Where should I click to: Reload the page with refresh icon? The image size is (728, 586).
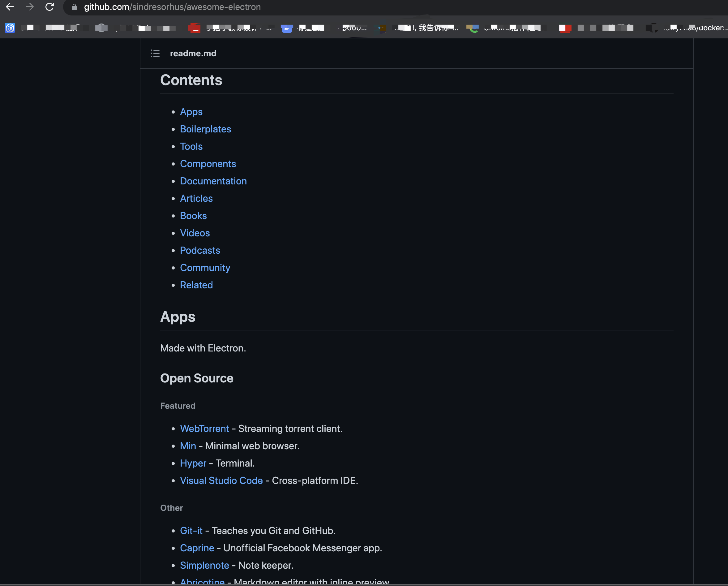(49, 7)
